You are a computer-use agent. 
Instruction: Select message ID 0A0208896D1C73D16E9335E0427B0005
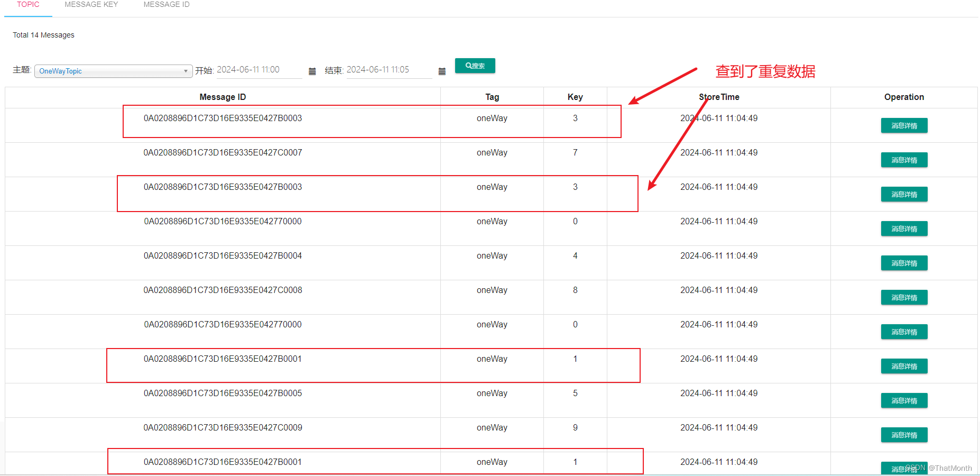(223, 393)
